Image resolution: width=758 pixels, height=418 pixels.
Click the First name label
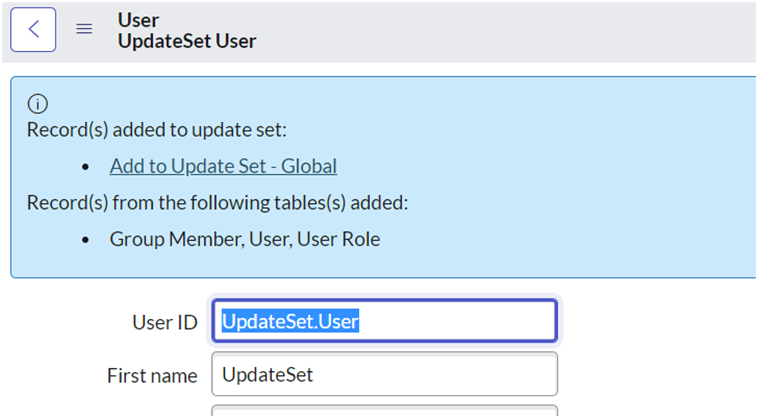point(152,376)
